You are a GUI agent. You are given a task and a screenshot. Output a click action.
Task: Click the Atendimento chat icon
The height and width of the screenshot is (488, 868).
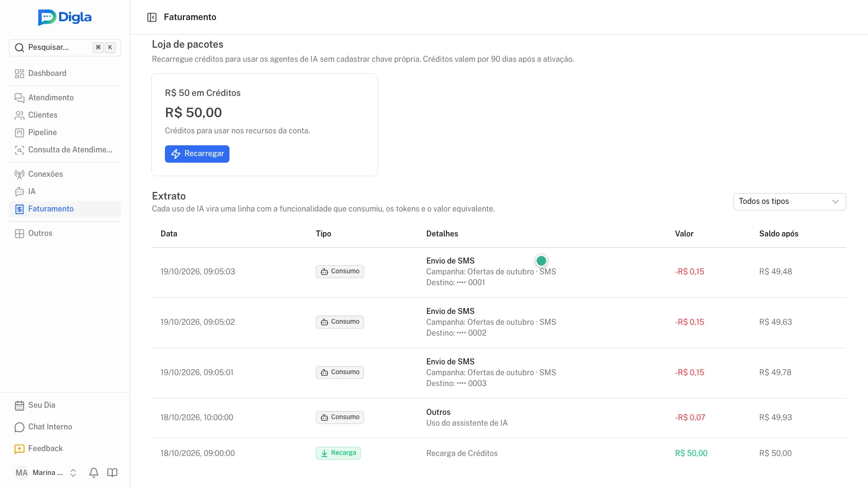click(x=20, y=98)
